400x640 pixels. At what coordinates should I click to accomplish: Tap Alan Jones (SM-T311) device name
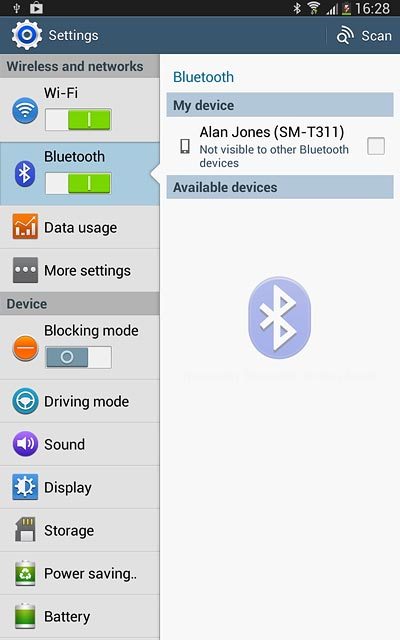[272, 132]
